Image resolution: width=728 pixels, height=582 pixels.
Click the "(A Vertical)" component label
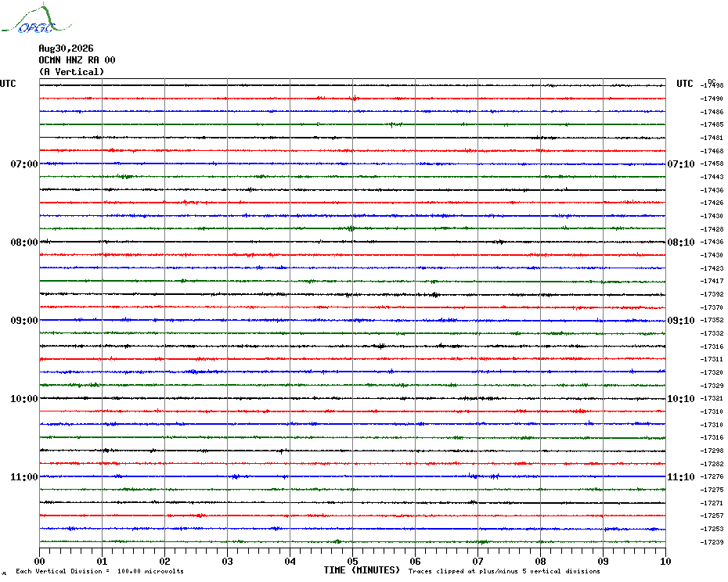pyautogui.click(x=71, y=72)
